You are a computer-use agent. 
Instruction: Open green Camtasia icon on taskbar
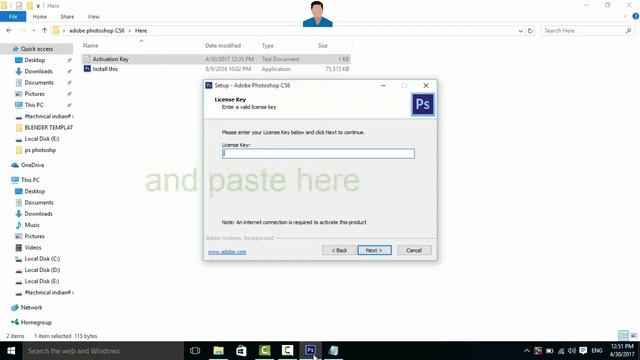pos(264,351)
